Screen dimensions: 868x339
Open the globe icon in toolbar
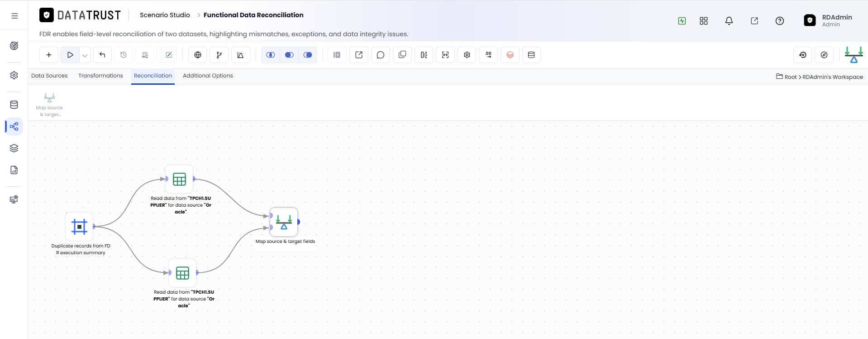(x=198, y=55)
